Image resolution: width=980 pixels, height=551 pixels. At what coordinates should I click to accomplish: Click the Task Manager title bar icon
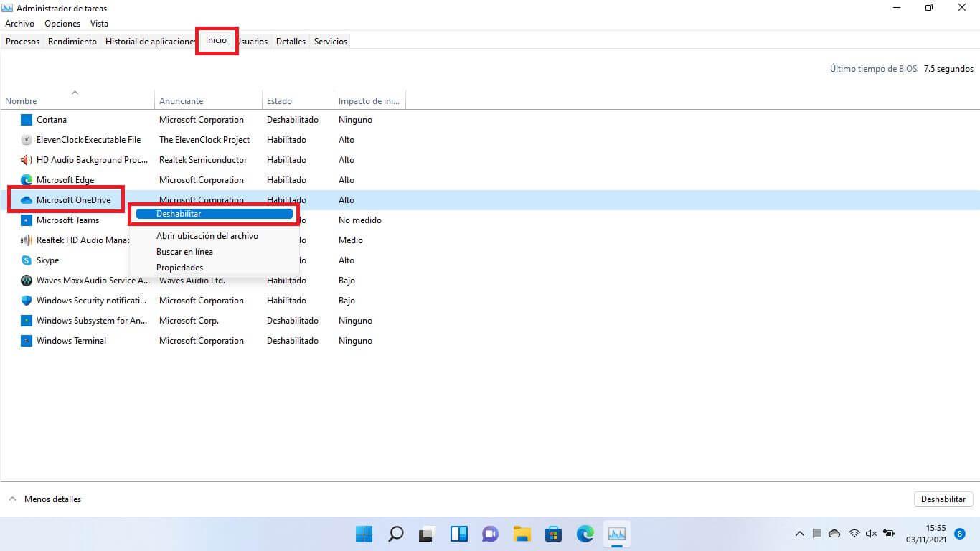point(8,8)
